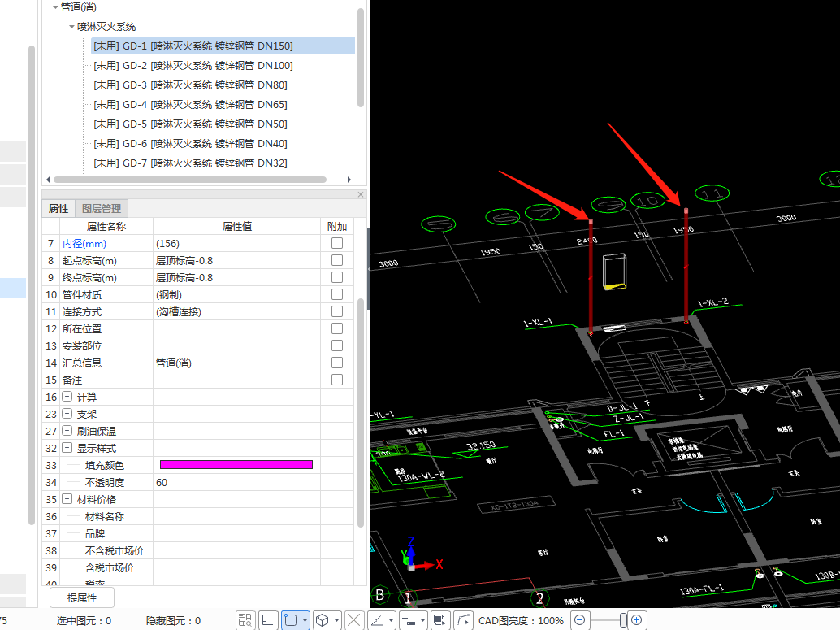Click the polyline pick path icon
The width and height of the screenshot is (840, 630).
click(463, 620)
